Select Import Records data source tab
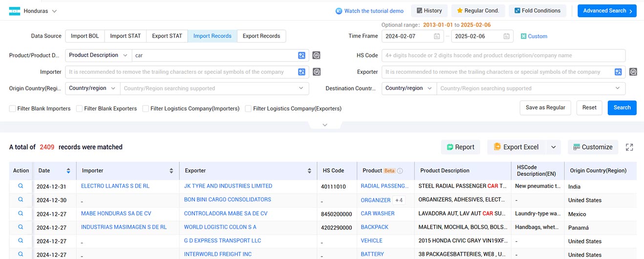This screenshot has width=644, height=259. tap(213, 36)
